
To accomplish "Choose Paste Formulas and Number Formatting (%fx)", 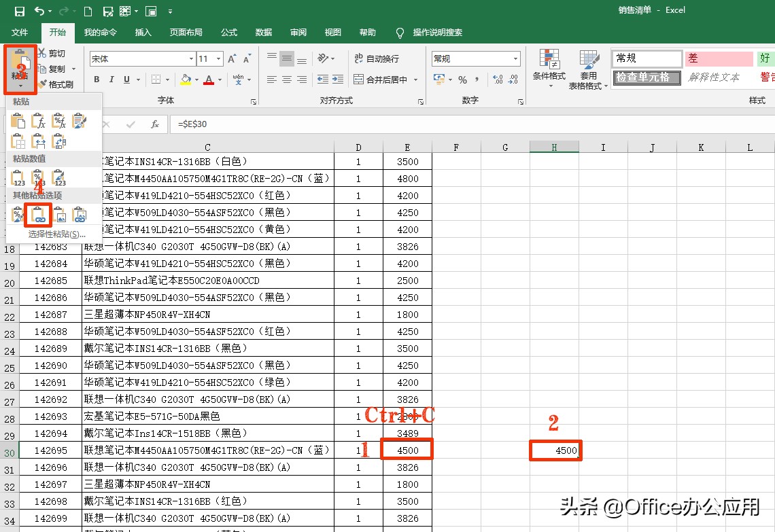I will point(59,121).
